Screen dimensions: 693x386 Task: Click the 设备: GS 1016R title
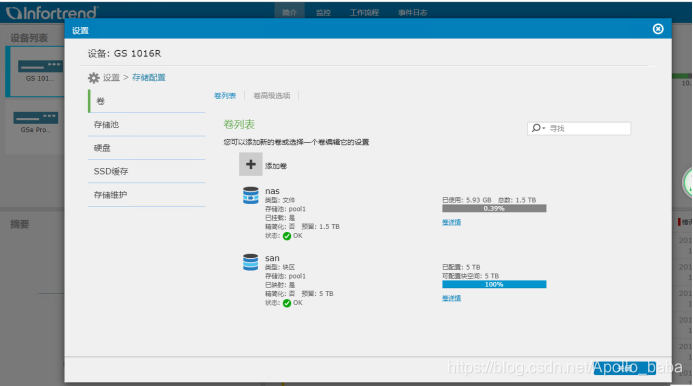click(x=124, y=54)
